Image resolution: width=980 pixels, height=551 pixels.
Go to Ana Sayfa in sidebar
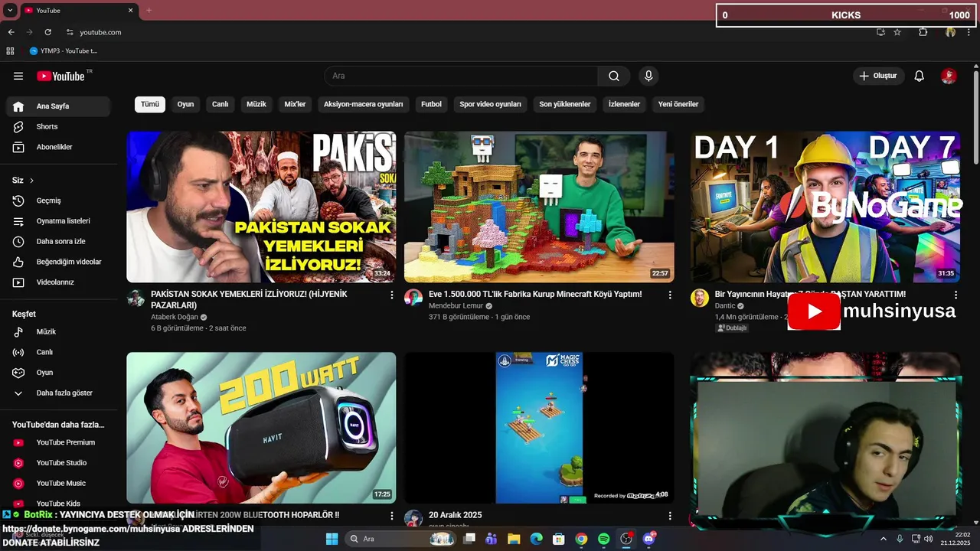point(58,106)
